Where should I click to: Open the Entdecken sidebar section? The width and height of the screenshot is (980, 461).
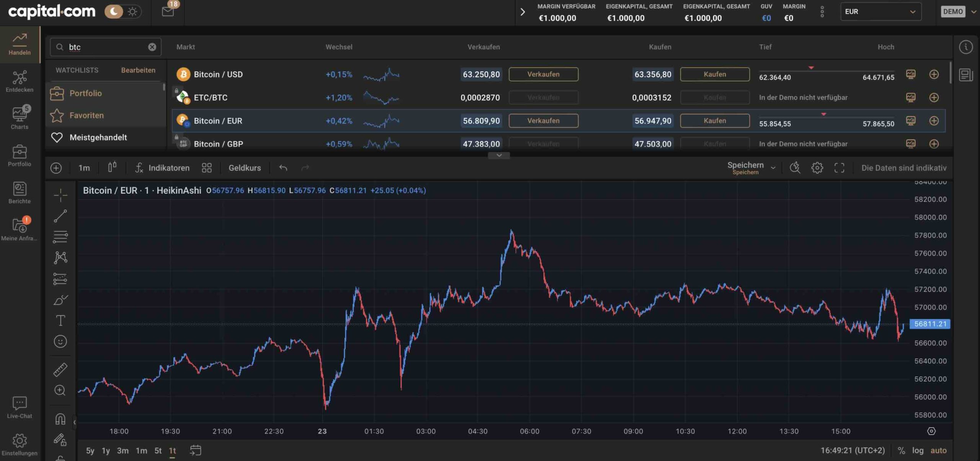click(x=20, y=81)
